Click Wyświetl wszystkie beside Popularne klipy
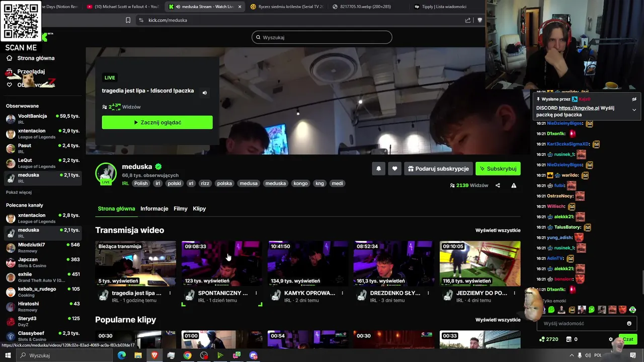 click(x=498, y=320)
